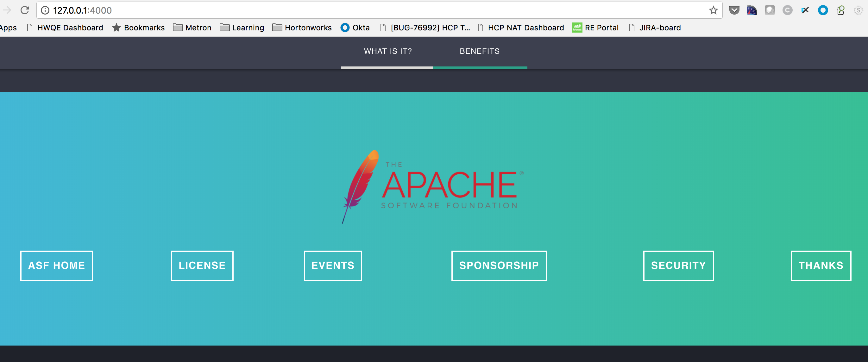Click the EVENTS button

[x=333, y=265]
